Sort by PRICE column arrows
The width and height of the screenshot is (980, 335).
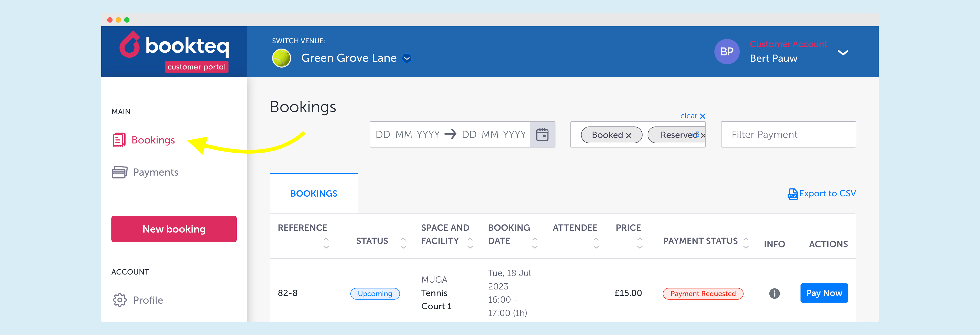[x=640, y=243]
